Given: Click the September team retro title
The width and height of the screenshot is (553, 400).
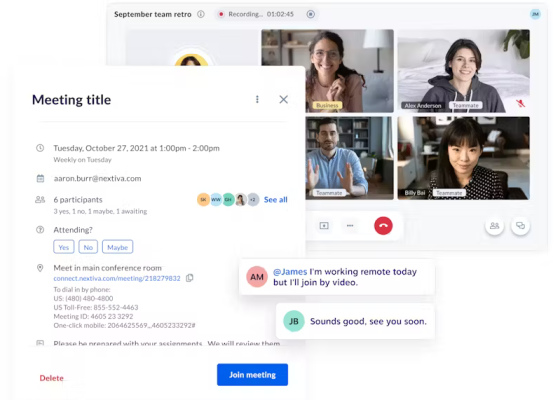Looking at the screenshot, I should coord(153,14).
